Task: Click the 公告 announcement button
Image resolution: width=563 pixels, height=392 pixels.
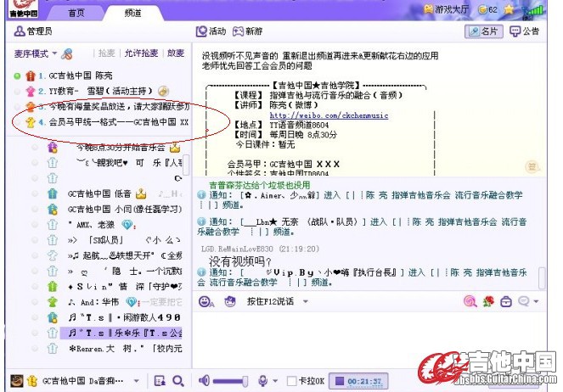Action: [x=525, y=31]
